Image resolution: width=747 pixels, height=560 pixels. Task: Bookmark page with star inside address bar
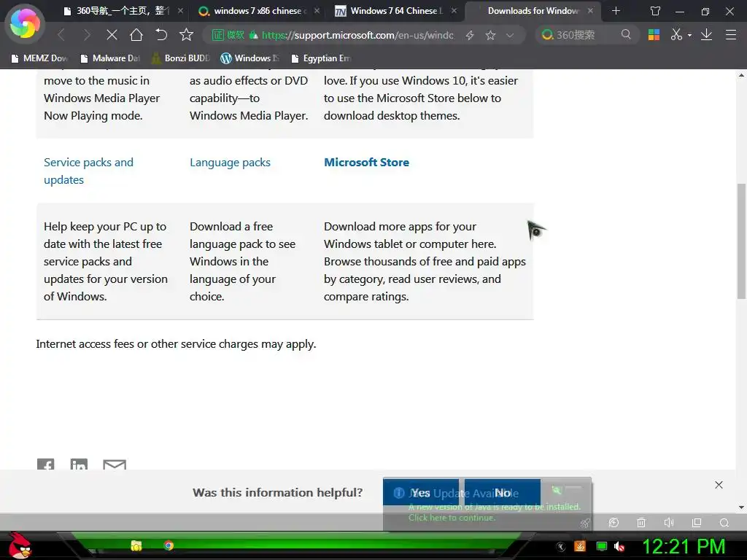490,35
